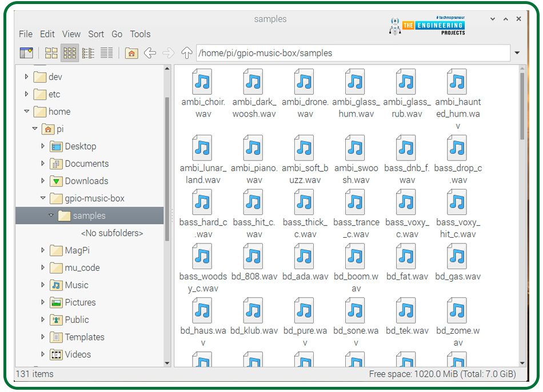Open the Go menu
This screenshot has width=543, height=392.
[x=117, y=34]
